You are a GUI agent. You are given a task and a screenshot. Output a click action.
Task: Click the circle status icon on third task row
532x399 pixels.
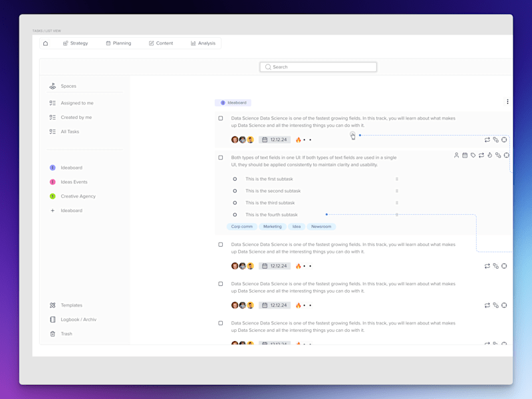[x=504, y=267]
